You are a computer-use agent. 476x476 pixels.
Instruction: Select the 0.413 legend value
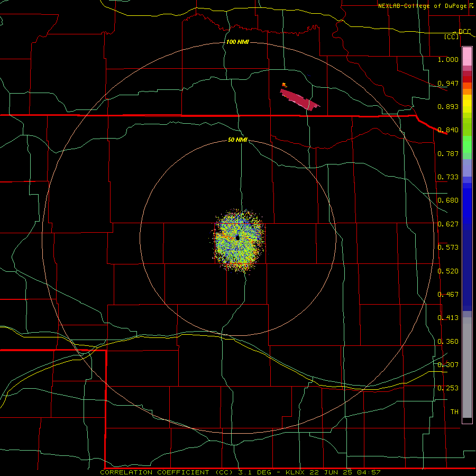448,318
